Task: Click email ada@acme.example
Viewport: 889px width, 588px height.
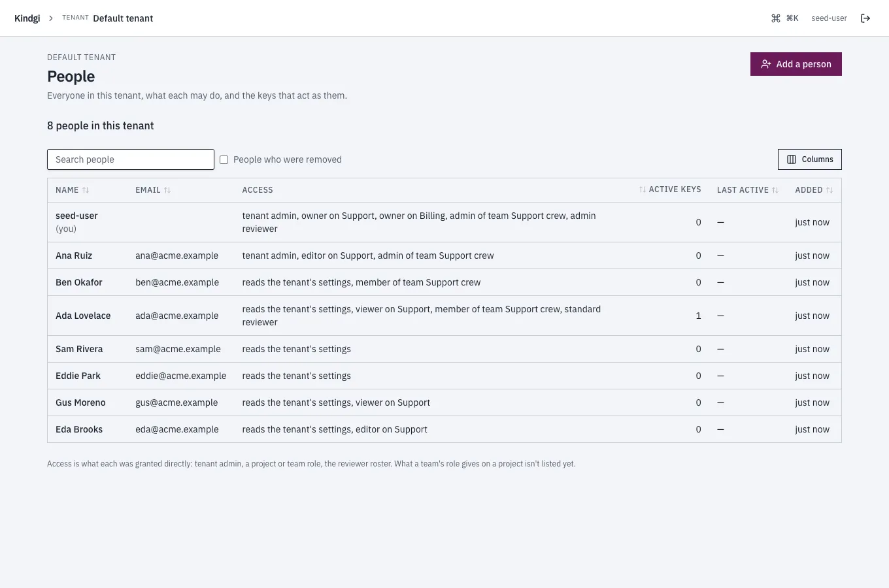Action: coord(177,316)
